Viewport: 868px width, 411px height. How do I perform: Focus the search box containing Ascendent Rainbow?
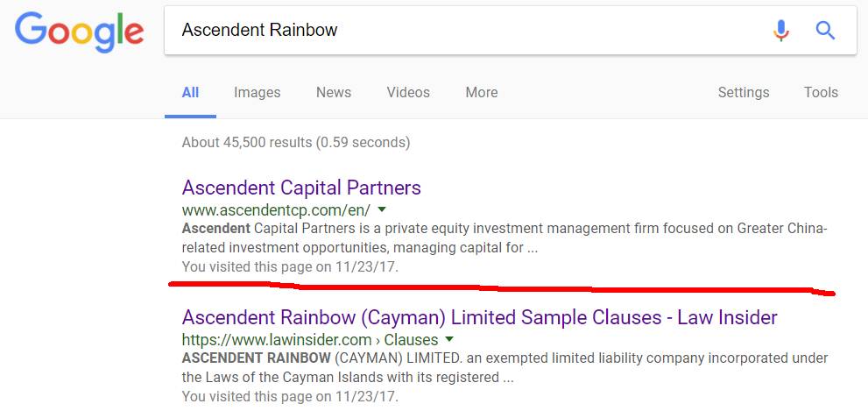click(510, 30)
